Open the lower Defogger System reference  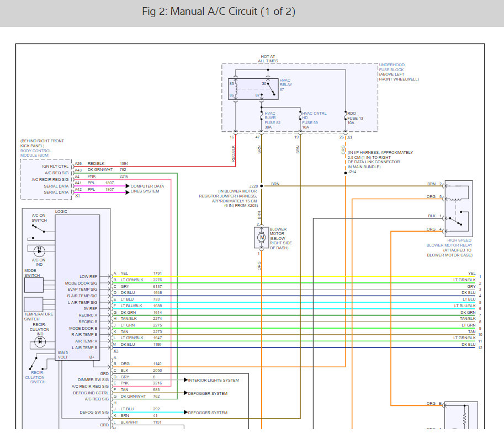(208, 413)
